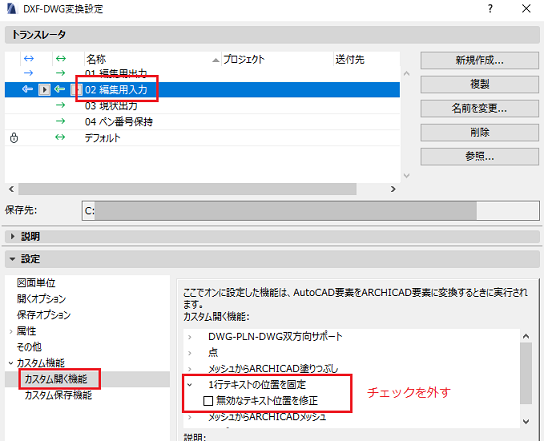Click 複製 button
The height and width of the screenshot is (441, 544).
point(479,84)
